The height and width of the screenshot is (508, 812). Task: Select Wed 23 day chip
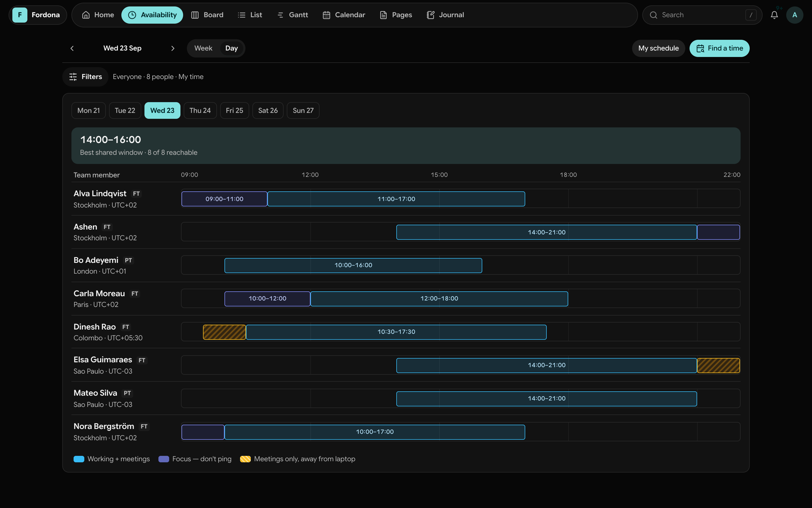[162, 110]
